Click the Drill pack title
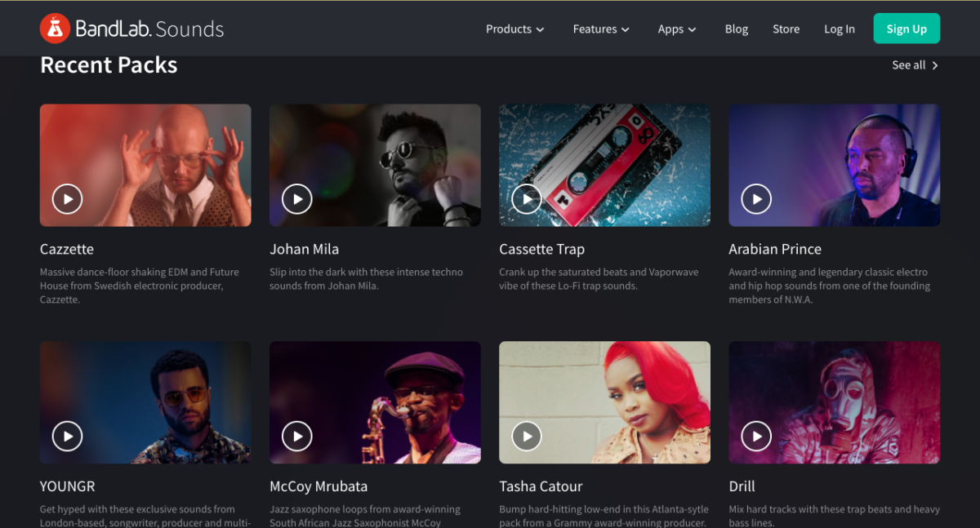The height and width of the screenshot is (528, 980). point(742,486)
